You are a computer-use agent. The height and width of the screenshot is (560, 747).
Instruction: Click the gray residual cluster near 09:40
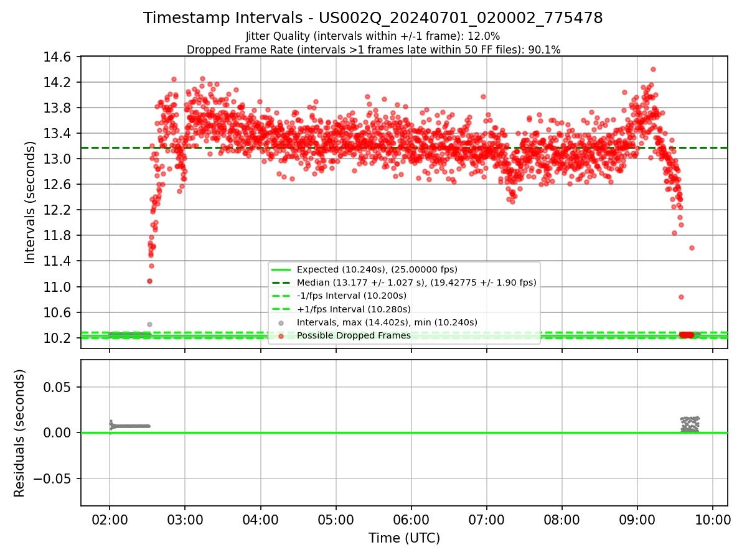tap(690, 424)
